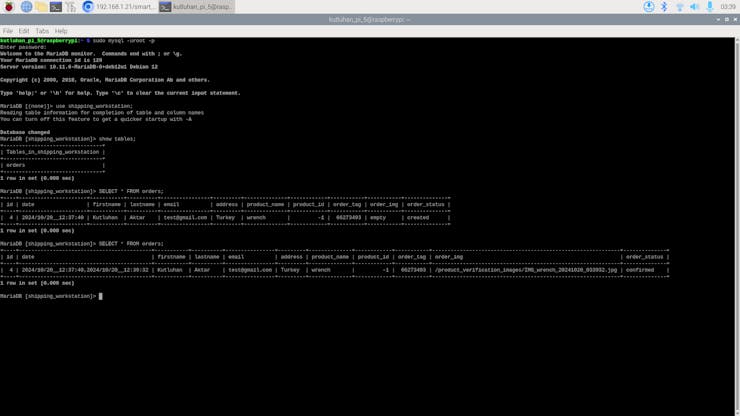Viewport: 740px width, 416px height.
Task: Select the kutluhan_pi_5 terminal taskbar entry
Action: click(196, 7)
